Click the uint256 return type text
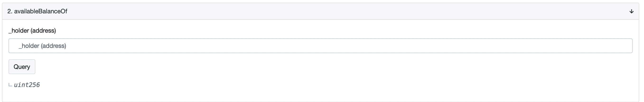This screenshot has width=644, height=102. click(x=27, y=85)
